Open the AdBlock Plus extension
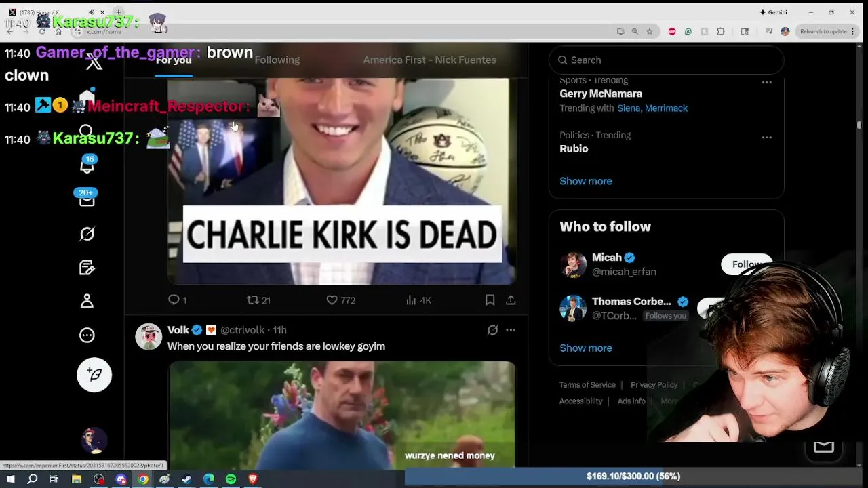 (672, 31)
